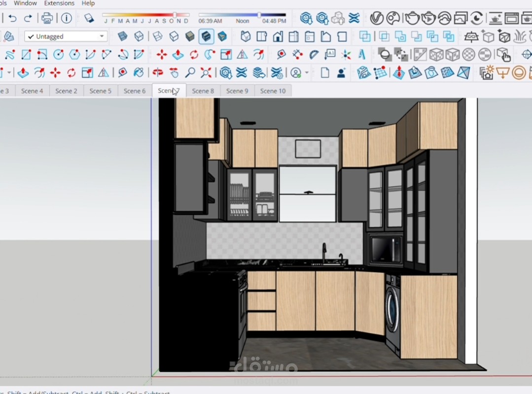532x394 pixels.
Task: Expand account icon dropdown arrow
Action: click(x=307, y=72)
